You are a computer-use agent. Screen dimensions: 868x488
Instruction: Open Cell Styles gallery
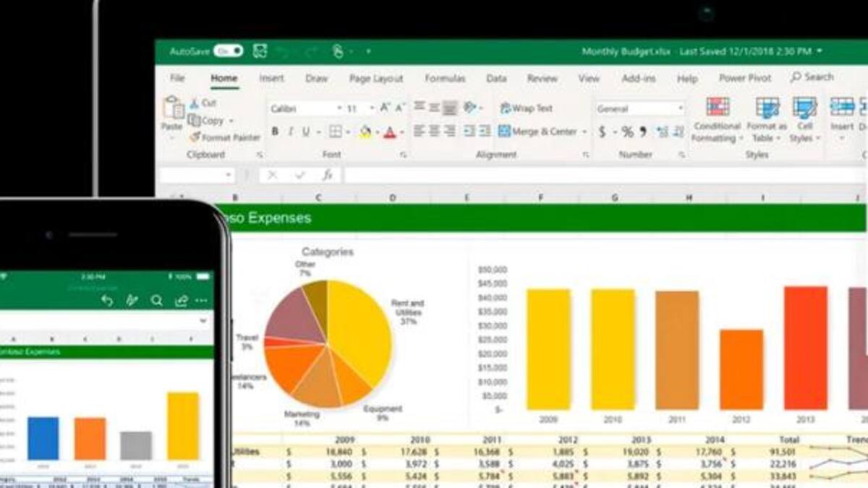804,120
